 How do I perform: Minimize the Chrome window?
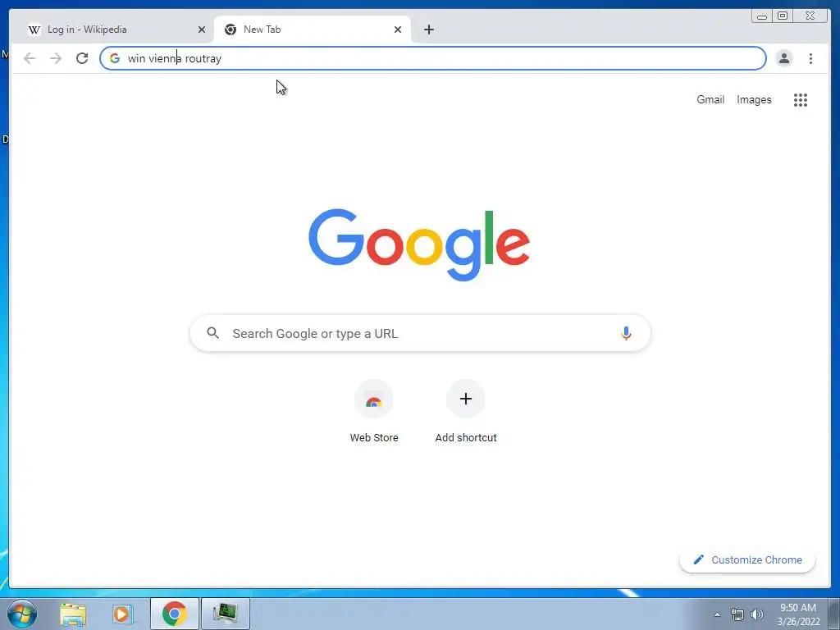[x=762, y=16]
